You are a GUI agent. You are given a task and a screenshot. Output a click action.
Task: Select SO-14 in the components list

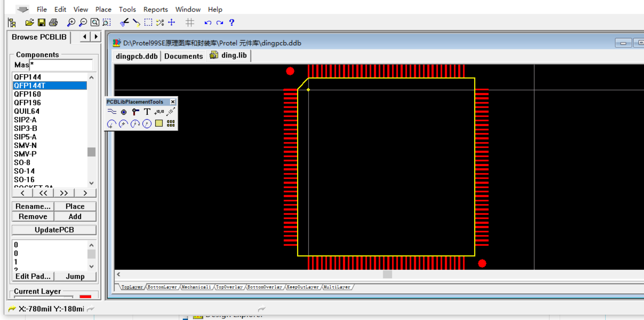(50, 171)
